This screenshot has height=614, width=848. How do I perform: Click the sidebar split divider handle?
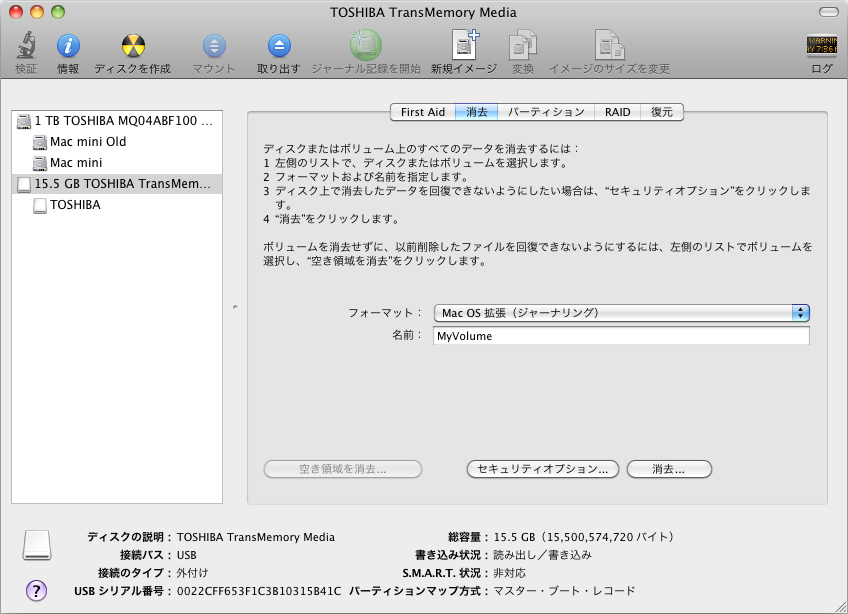coord(235,307)
